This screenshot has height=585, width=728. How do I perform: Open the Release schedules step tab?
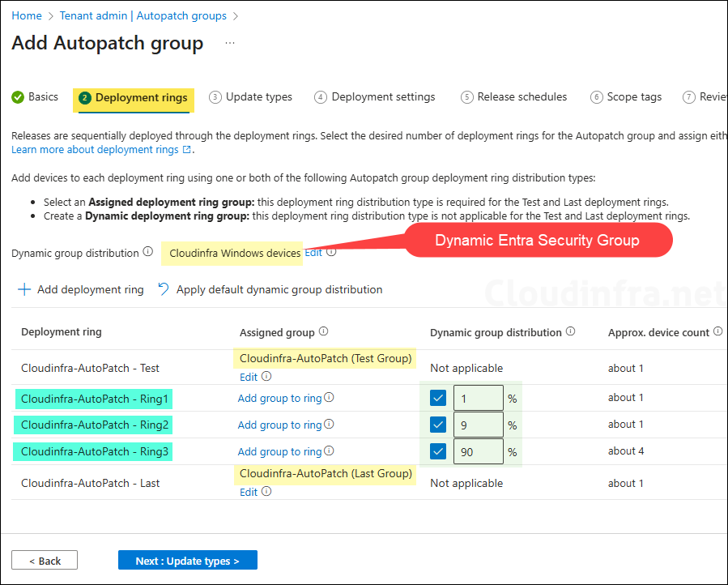(x=513, y=97)
